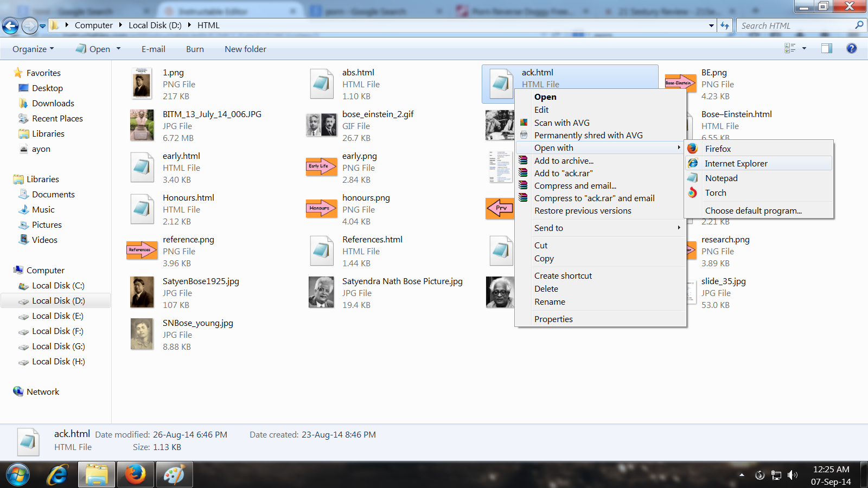Expand the Send to submenu
The height and width of the screenshot is (488, 868).
600,228
